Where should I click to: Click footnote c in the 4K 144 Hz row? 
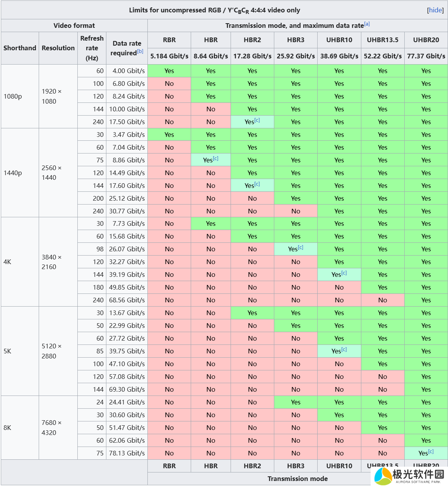click(344, 273)
